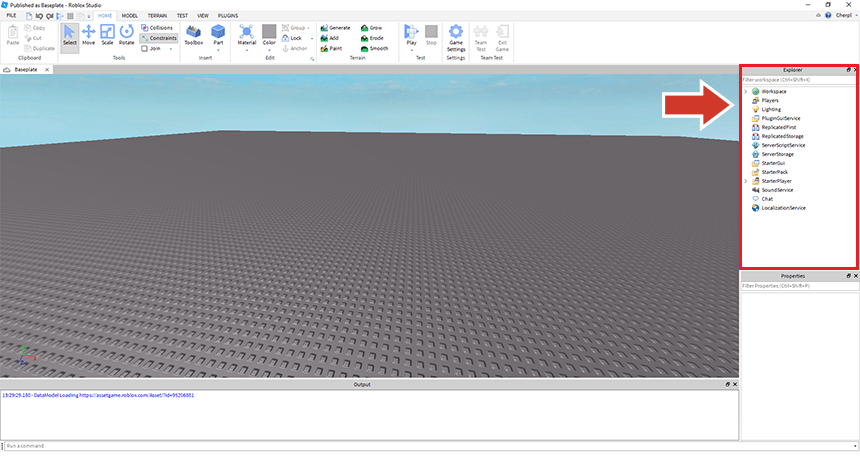Click the Paste clipboard button
The width and height of the screenshot is (860, 460).
(13, 35)
